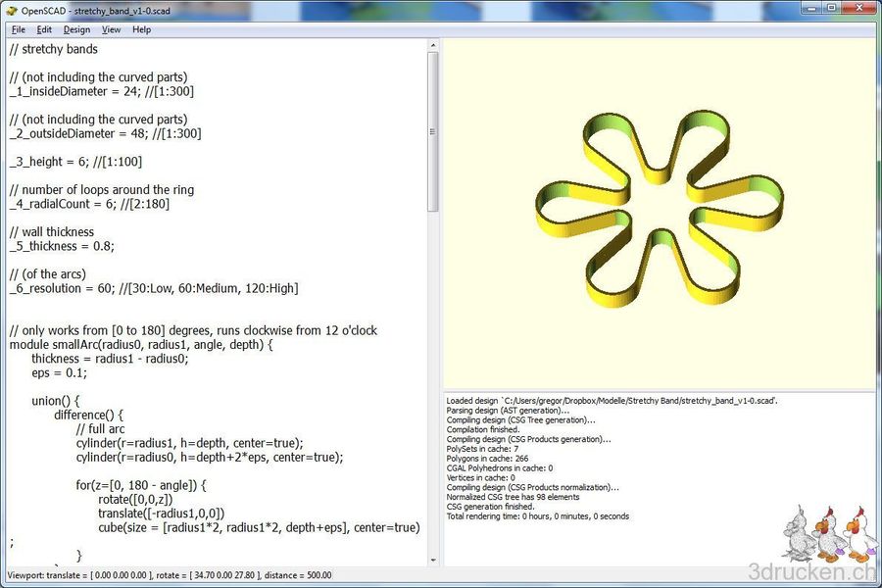
Task: Click the line '_3_height = 6;'
Action: [x=75, y=162]
